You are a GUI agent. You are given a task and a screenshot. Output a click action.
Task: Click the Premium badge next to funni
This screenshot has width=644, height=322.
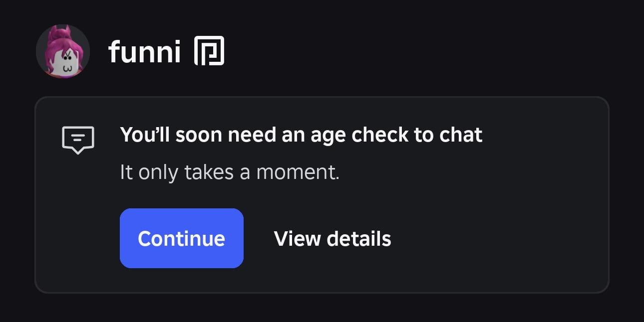tap(209, 51)
